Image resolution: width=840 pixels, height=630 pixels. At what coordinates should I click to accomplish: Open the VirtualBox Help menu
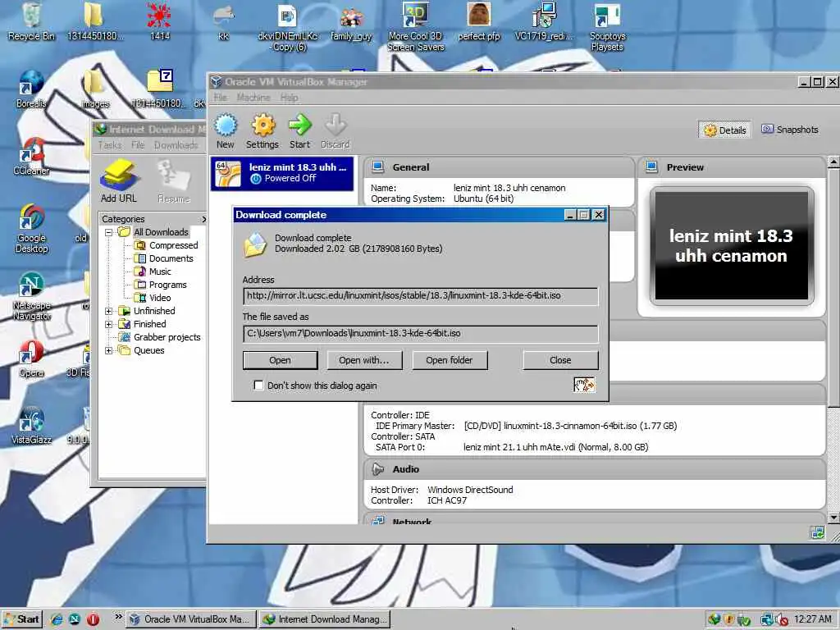289,98
